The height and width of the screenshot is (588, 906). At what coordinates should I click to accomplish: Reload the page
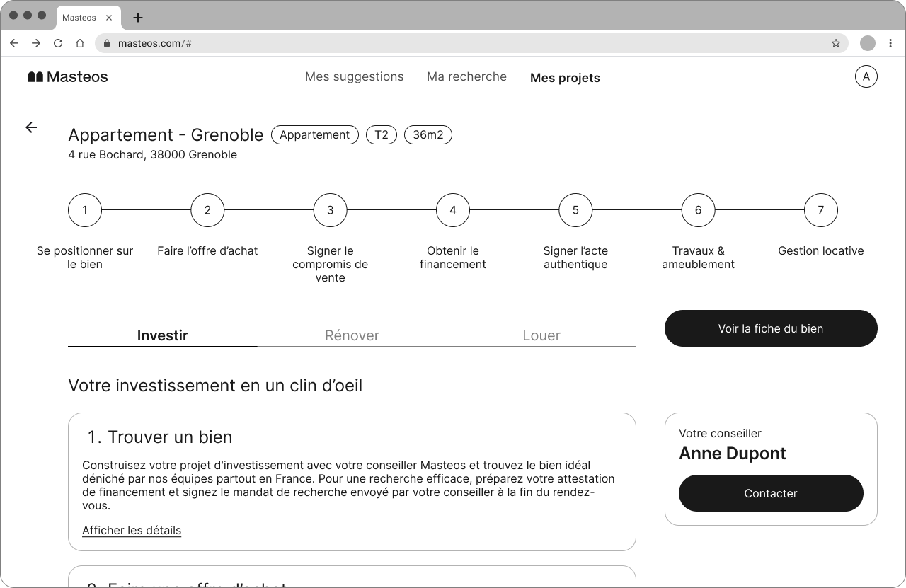(x=58, y=43)
